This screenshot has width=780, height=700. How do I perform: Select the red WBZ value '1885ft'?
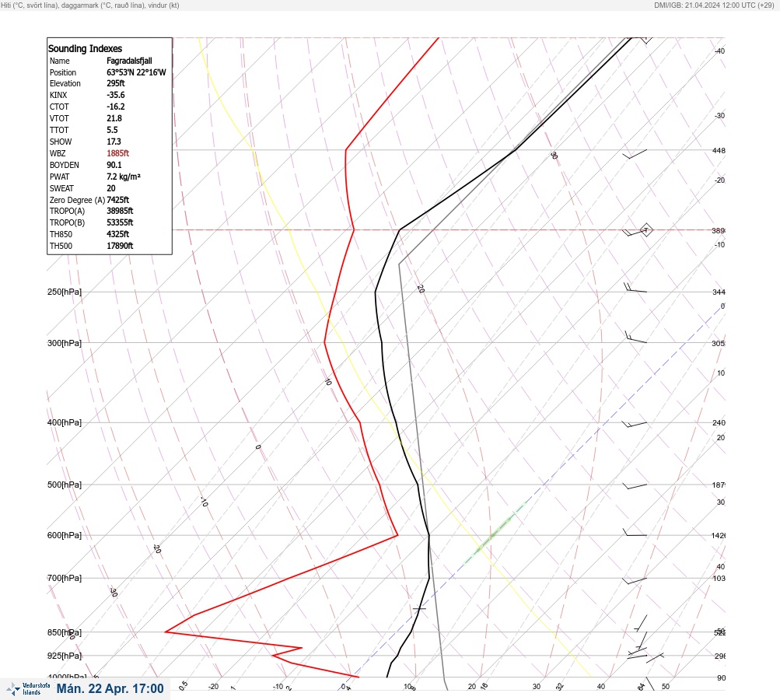tap(118, 153)
